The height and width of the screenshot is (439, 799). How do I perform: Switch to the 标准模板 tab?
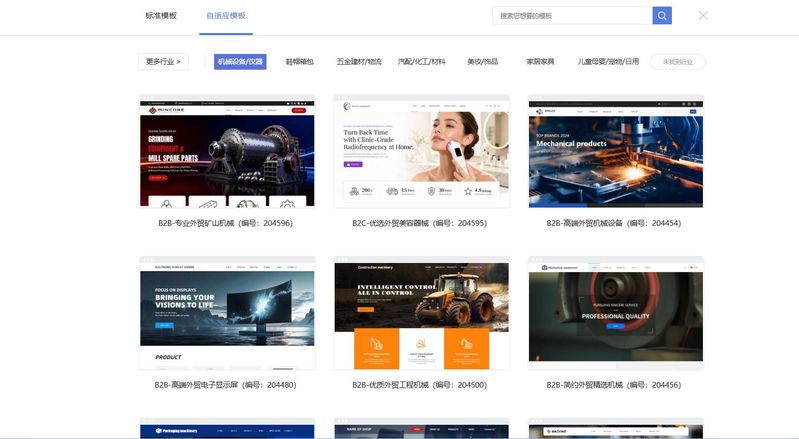161,16
